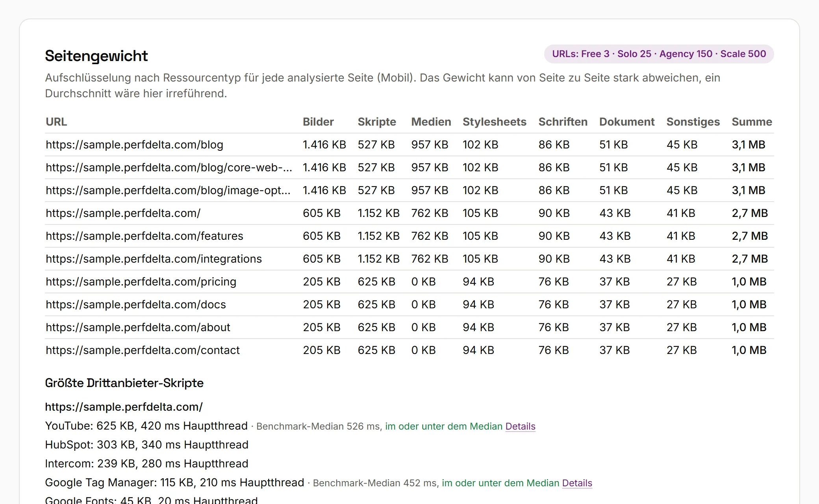Viewport: 819px width, 504px height.
Task: Click the 605 KB Bilder value in integrations row
Action: pyautogui.click(x=321, y=259)
